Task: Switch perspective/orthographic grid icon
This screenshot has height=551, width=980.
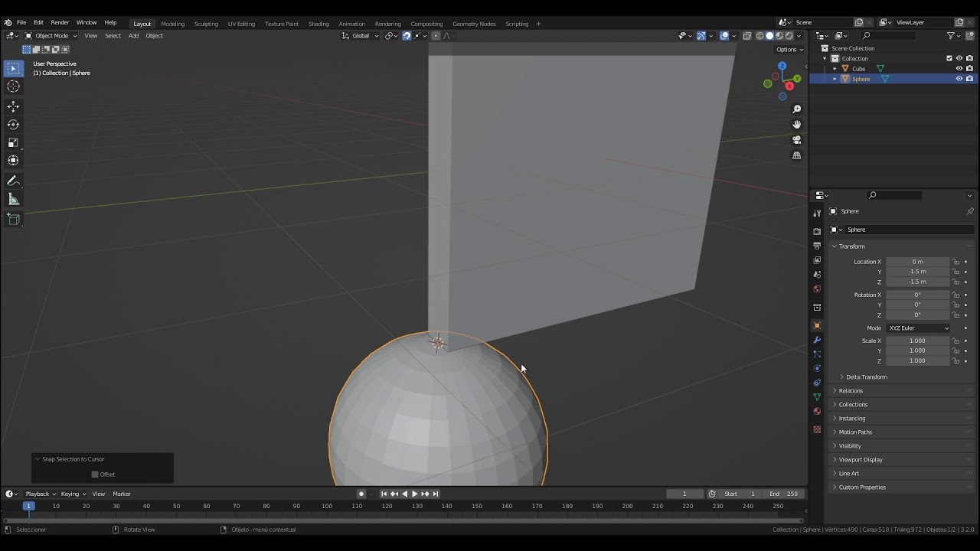Action: tap(796, 155)
